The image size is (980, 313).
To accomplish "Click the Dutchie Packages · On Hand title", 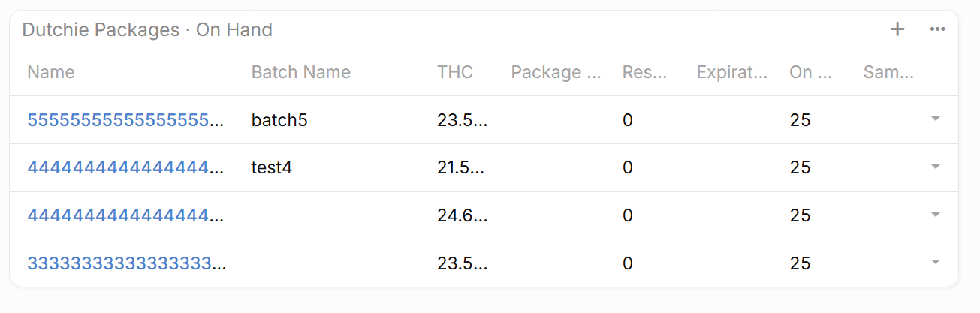I will [147, 30].
